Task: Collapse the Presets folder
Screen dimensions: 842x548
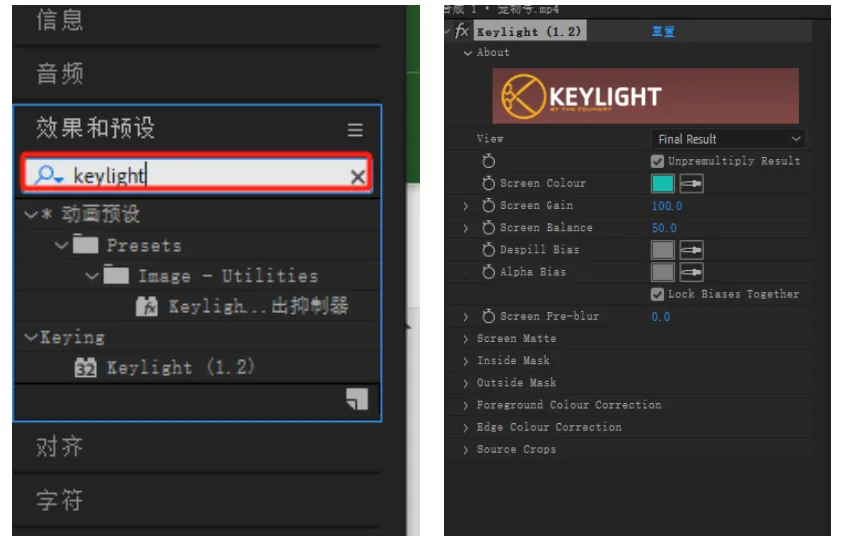Action: (x=62, y=246)
